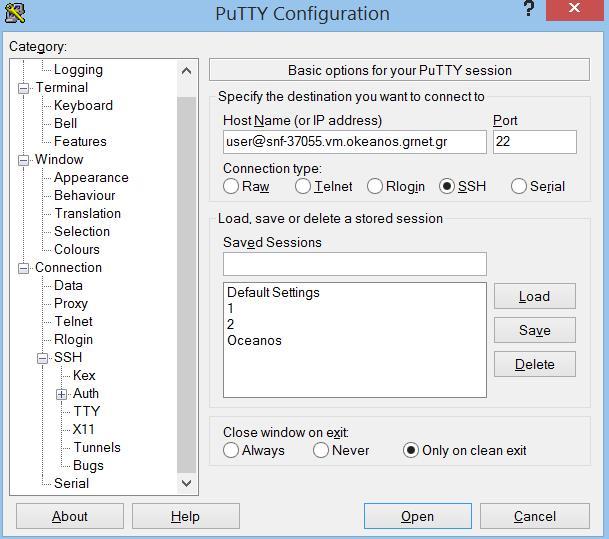The width and height of the screenshot is (609, 539).
Task: Select saved session named 2
Action: [231, 324]
